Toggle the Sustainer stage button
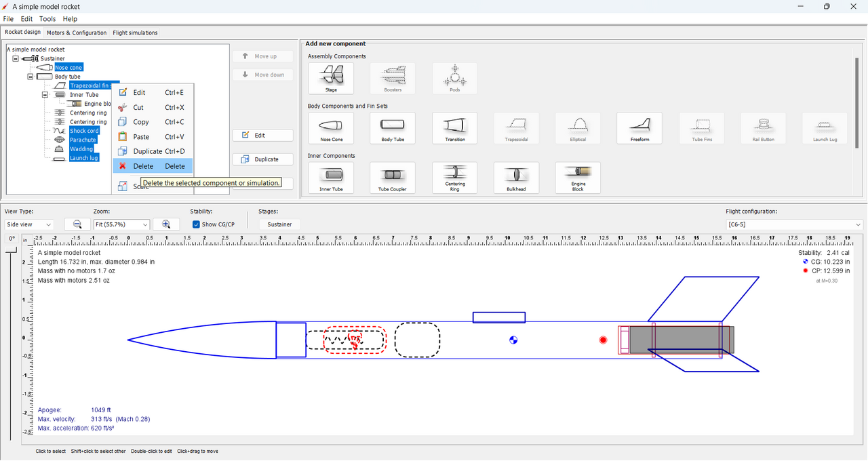The width and height of the screenshot is (868, 461). 279,224
